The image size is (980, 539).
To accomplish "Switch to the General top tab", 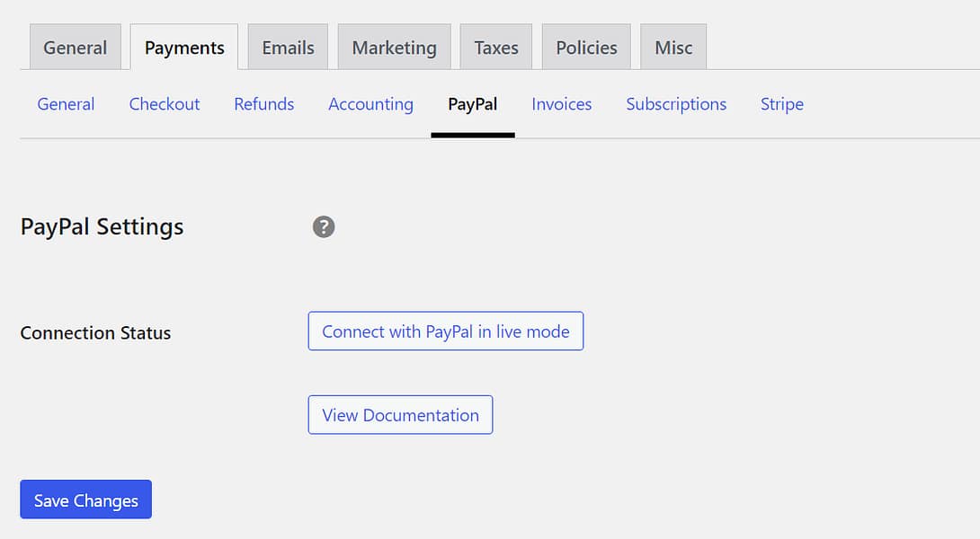I will tap(75, 47).
